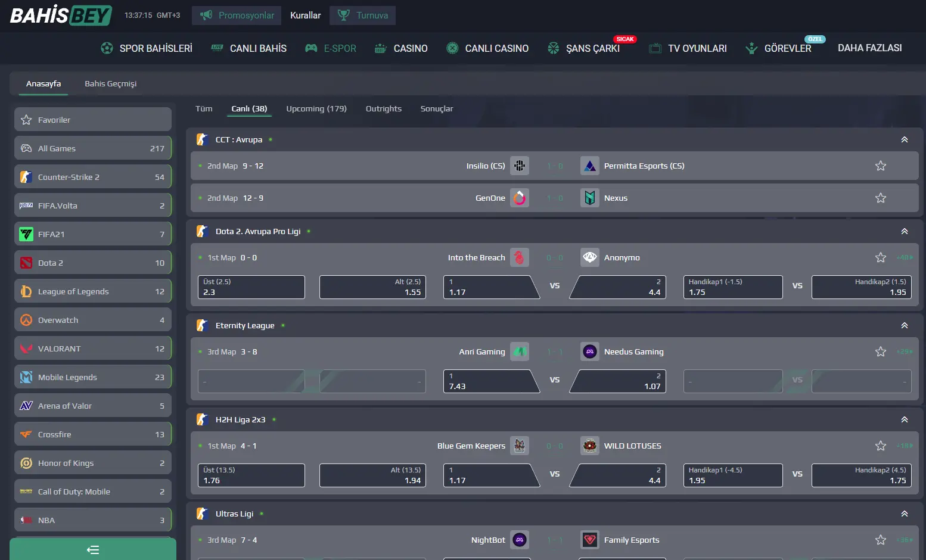Click Overwatch sidebar icon
The height and width of the screenshot is (560, 926).
pyautogui.click(x=26, y=320)
